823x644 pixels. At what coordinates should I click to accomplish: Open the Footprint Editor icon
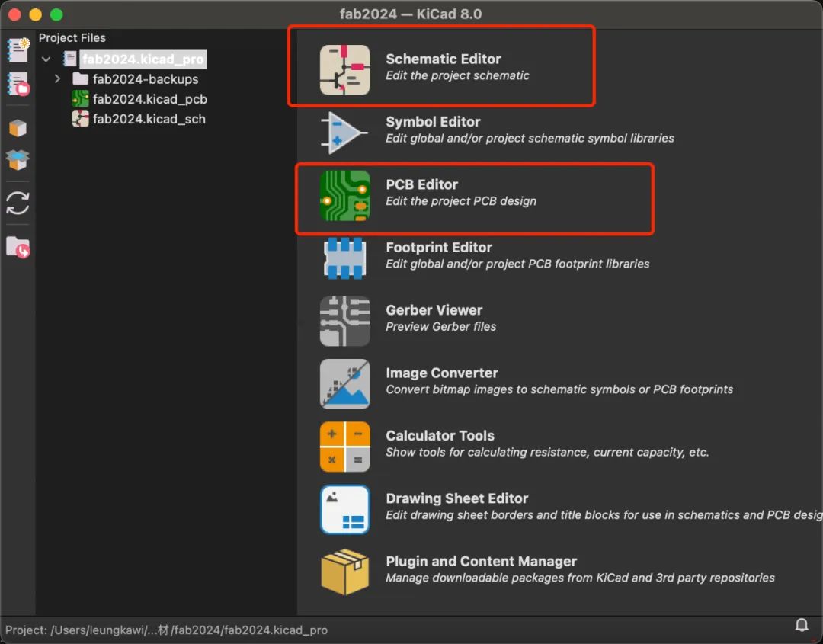345,258
